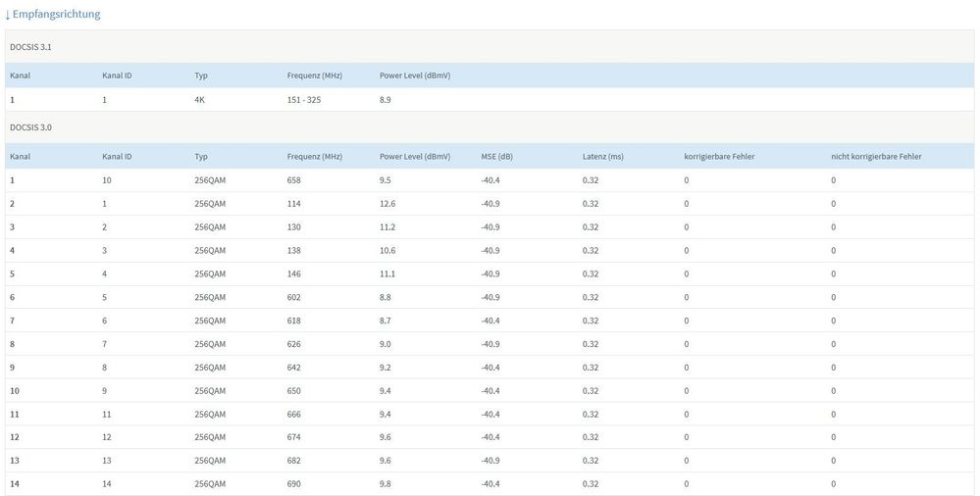Select the 9.2 power level value
The image size is (980, 496).
(x=386, y=368)
